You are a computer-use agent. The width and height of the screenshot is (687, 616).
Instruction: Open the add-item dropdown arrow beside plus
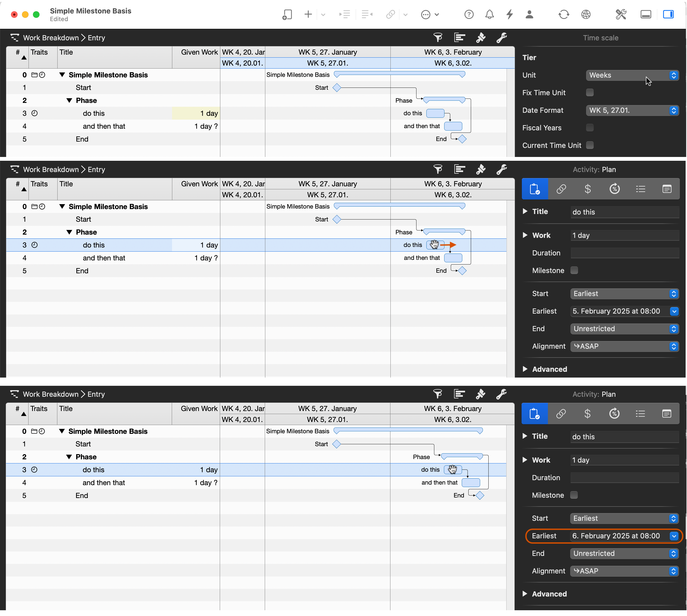pyautogui.click(x=323, y=15)
